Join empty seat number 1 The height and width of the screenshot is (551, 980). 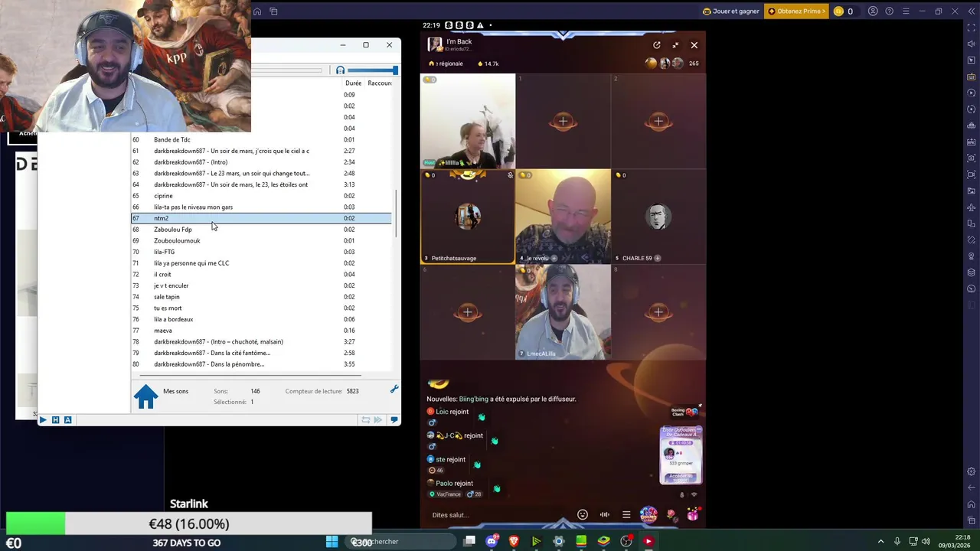(x=563, y=121)
